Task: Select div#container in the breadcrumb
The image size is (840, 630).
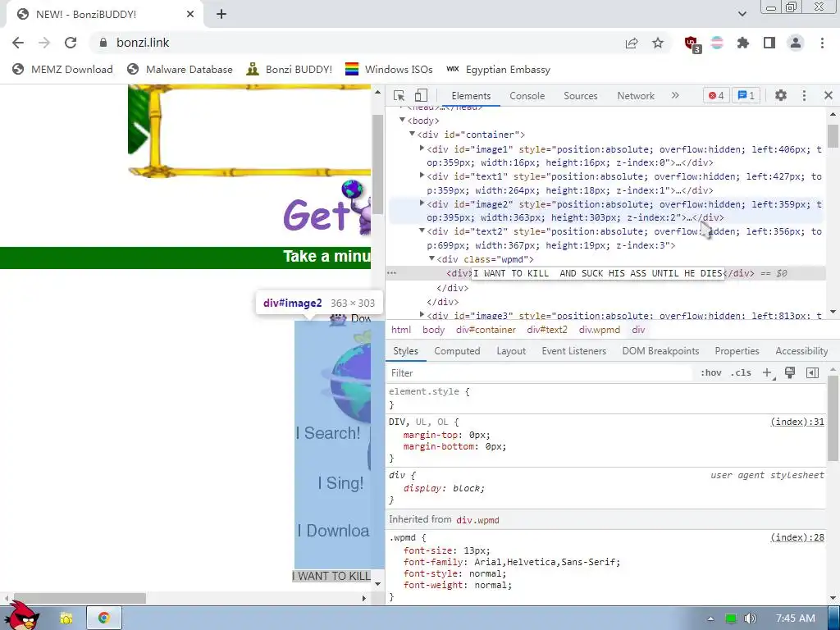Action: click(x=486, y=330)
